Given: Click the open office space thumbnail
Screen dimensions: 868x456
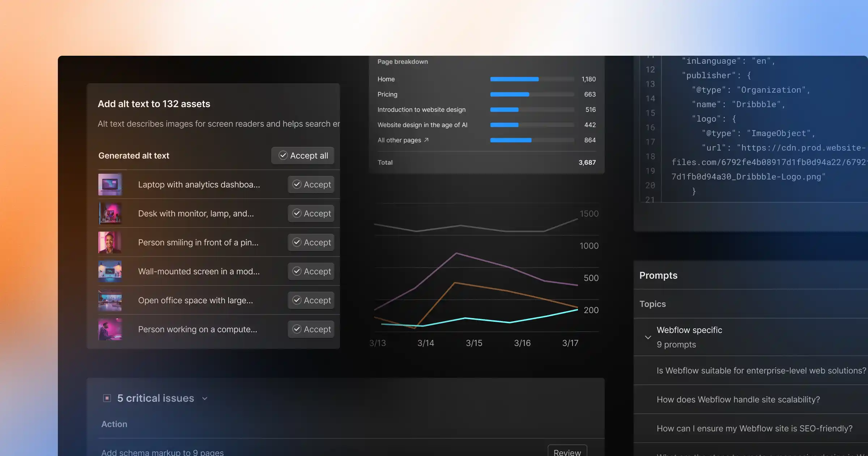Looking at the screenshot, I should 110,300.
